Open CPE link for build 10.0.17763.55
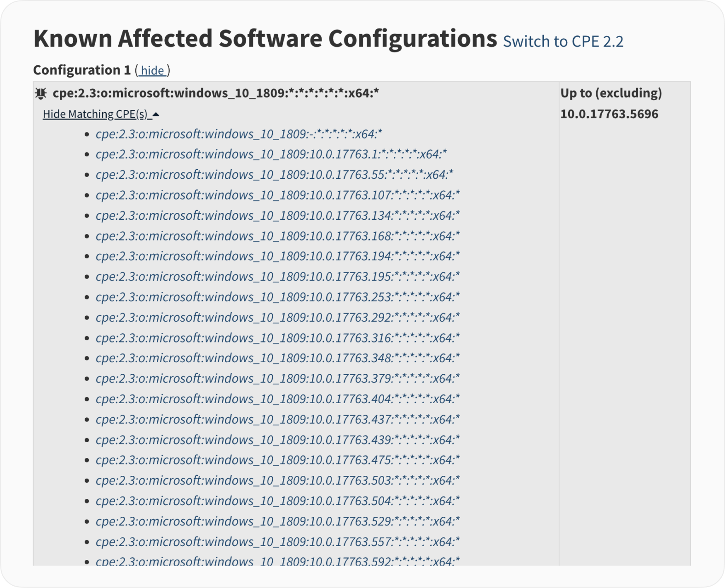The height and width of the screenshot is (588, 725). pos(274,175)
